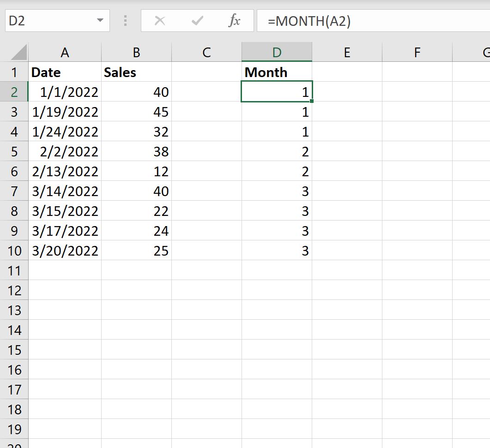Image resolution: width=490 pixels, height=448 pixels.
Task: Expand the Name Box dropdown arrow
Action: [100, 20]
